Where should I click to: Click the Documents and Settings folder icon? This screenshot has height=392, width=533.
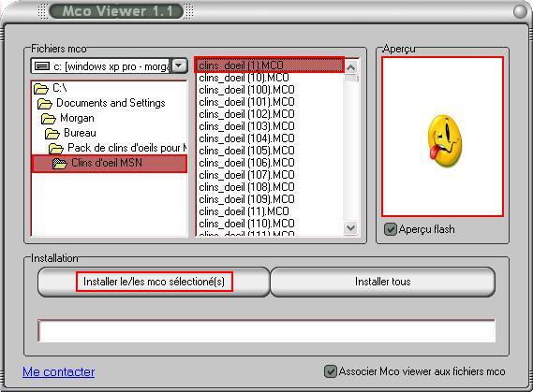point(45,104)
